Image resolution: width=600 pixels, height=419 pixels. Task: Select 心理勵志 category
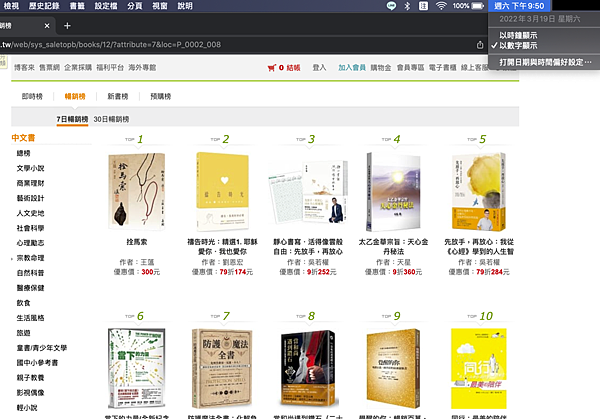pos(30,243)
